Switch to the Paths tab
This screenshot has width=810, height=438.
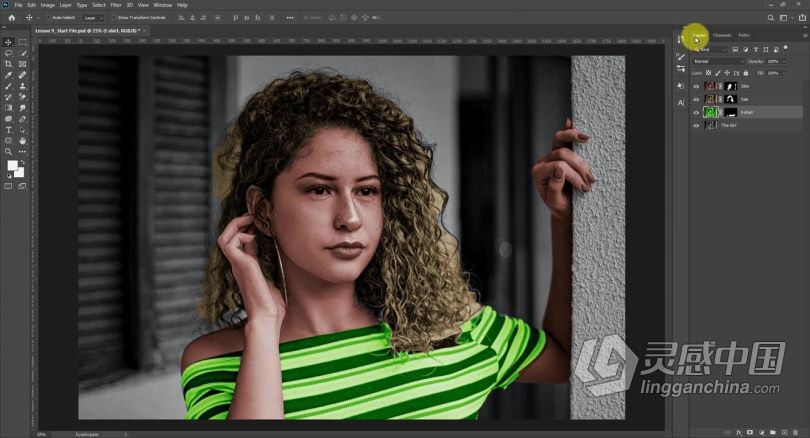point(744,36)
